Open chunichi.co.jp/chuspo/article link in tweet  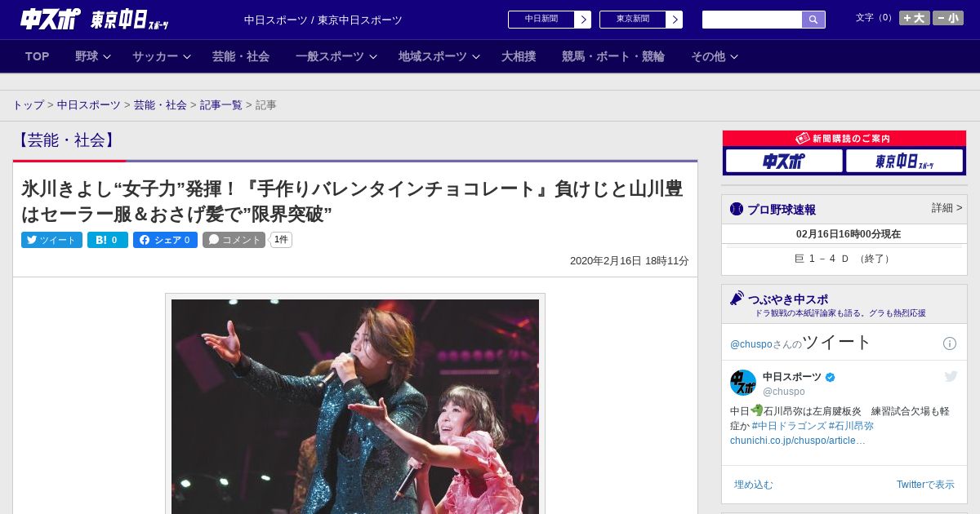point(798,441)
